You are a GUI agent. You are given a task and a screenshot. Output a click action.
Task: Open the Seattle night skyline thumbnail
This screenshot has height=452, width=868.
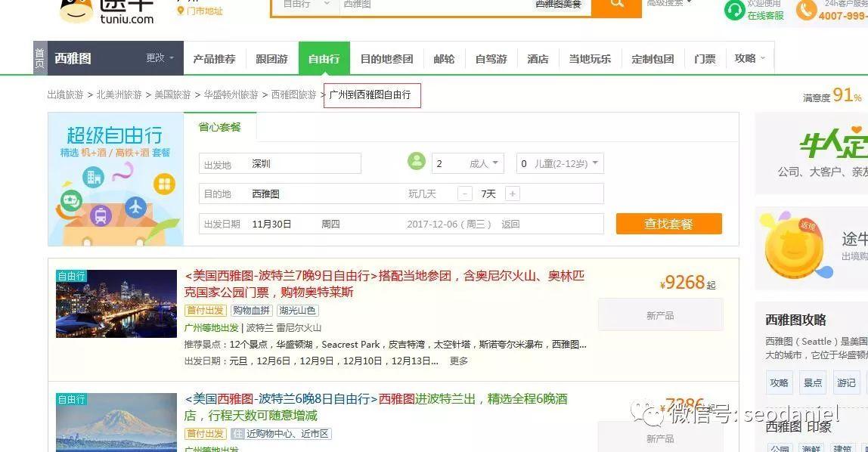(116, 303)
